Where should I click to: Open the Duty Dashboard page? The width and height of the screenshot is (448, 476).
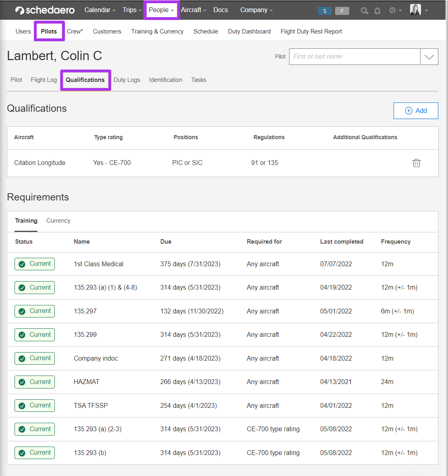(249, 31)
